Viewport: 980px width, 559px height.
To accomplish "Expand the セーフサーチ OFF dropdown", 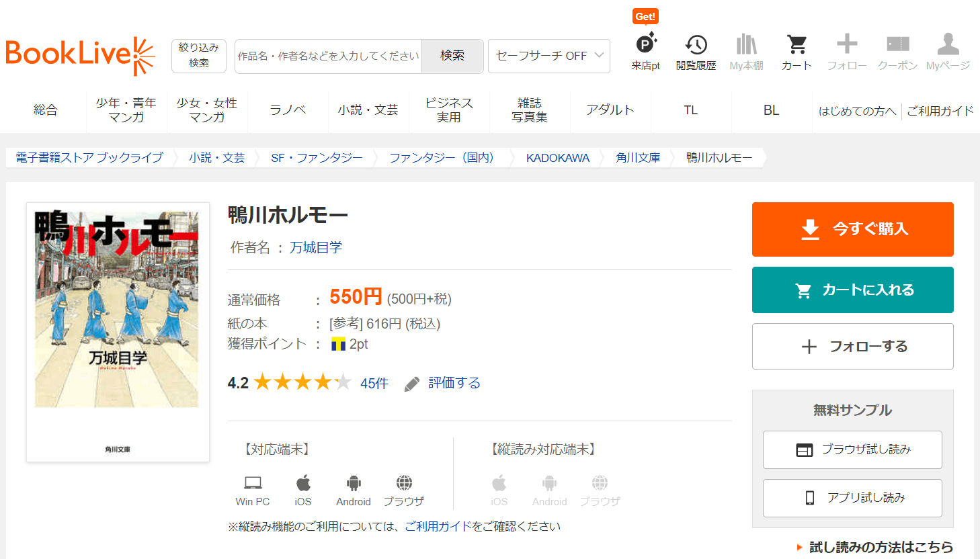I will 548,56.
